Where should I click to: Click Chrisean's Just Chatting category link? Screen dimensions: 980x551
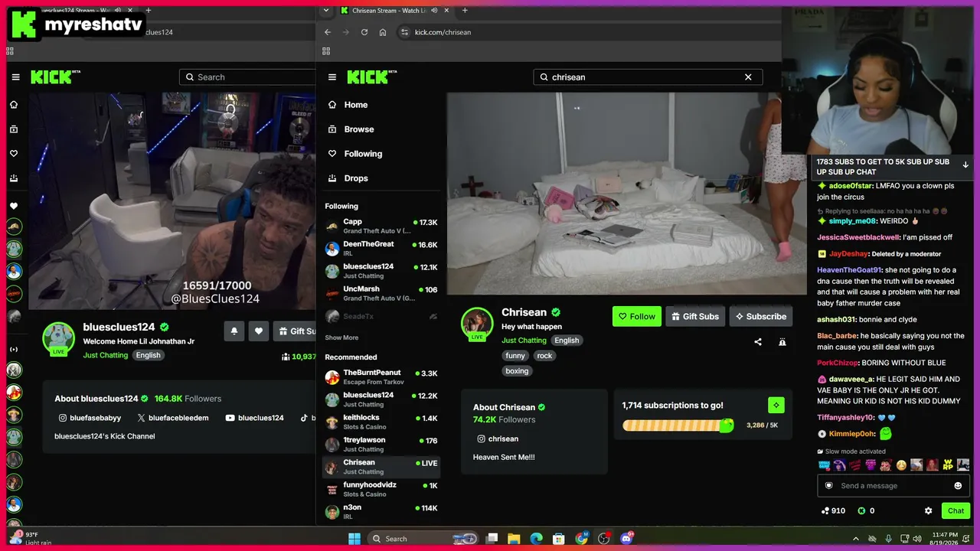point(524,341)
